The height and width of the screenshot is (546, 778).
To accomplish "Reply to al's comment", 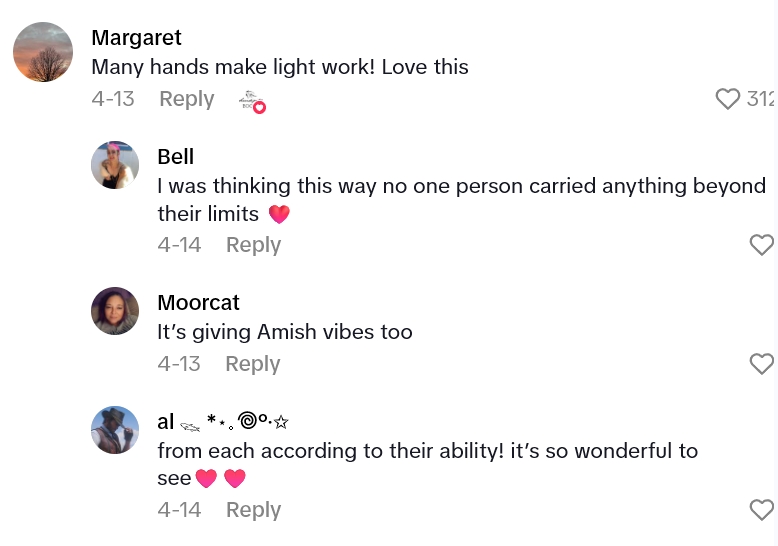I will click(x=253, y=510).
